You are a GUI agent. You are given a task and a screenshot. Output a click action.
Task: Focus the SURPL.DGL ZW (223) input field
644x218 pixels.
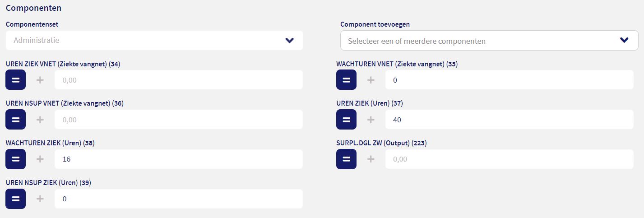509,159
